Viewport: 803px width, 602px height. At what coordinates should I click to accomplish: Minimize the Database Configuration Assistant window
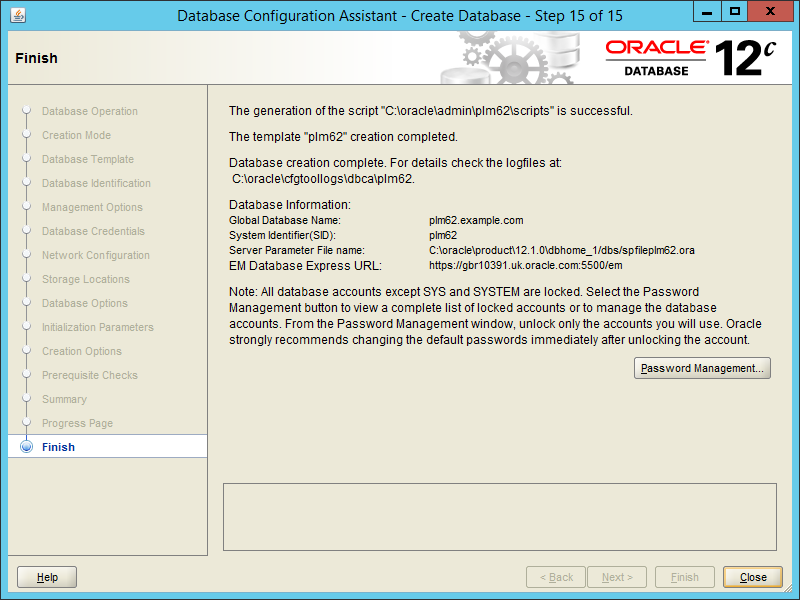tap(707, 11)
